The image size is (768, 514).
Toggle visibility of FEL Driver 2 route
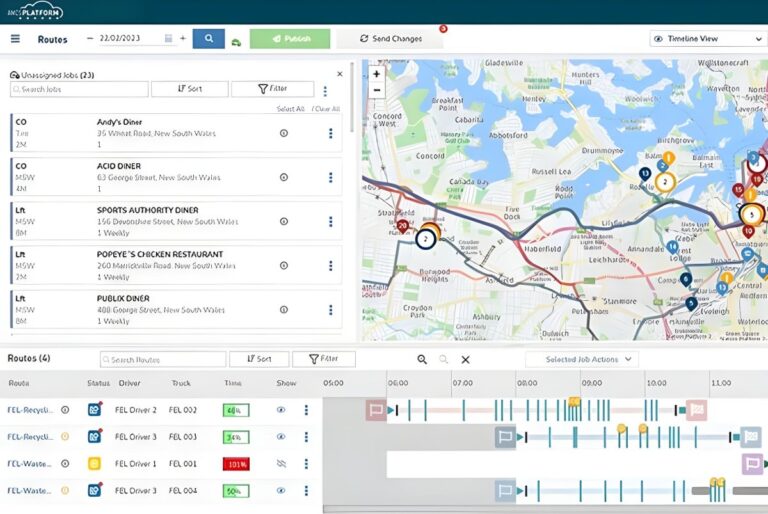pos(281,410)
